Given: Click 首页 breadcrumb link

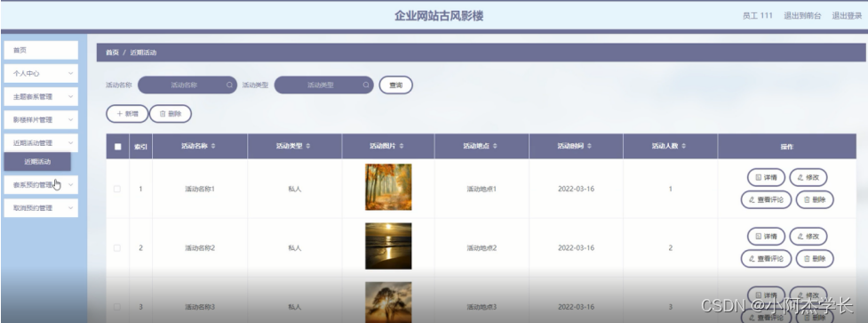Looking at the screenshot, I should (112, 52).
